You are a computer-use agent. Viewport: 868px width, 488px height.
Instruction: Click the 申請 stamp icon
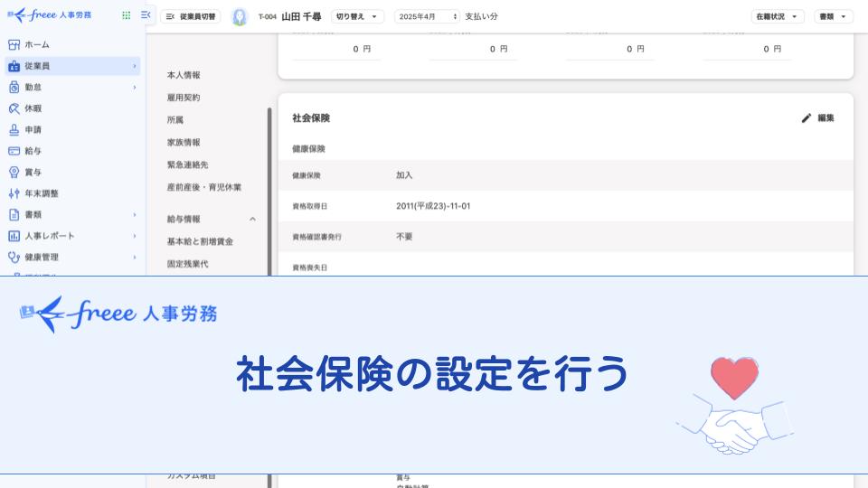pyautogui.click(x=14, y=129)
